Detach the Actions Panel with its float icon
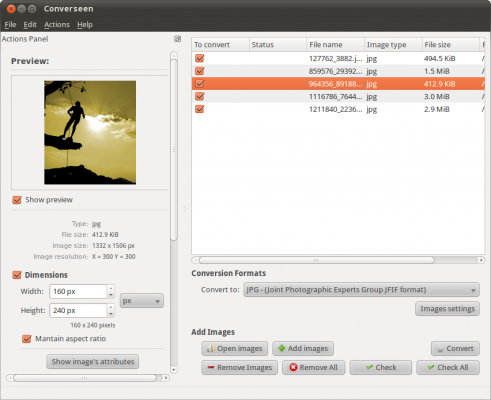 178,39
